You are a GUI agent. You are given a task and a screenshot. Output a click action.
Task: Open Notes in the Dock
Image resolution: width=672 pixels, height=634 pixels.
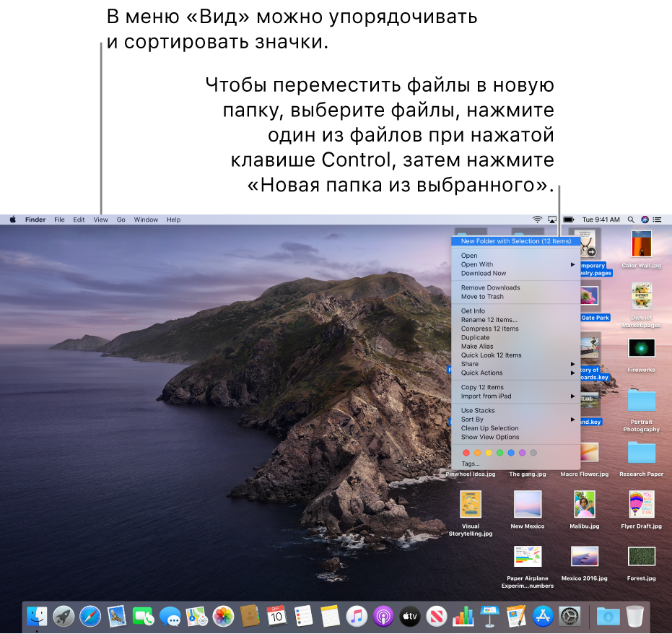330,617
